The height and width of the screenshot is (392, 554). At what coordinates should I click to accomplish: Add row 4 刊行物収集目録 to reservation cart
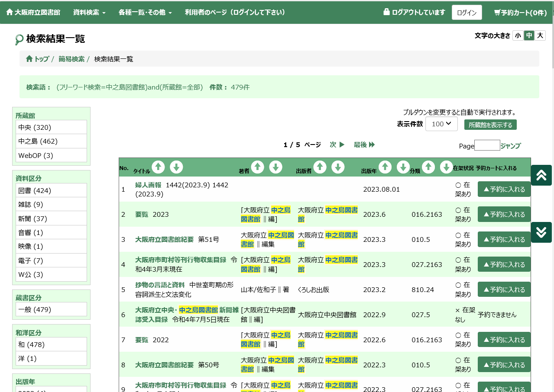tap(504, 264)
